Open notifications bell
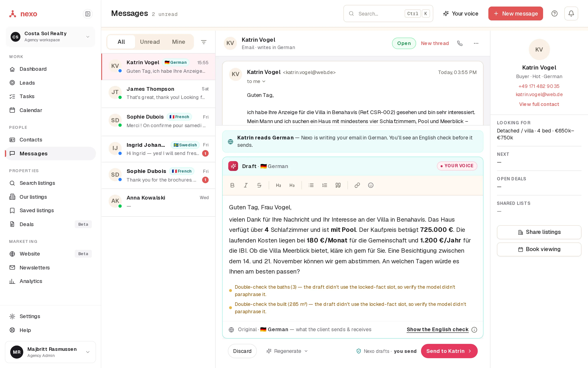The width and height of the screenshot is (588, 368). [x=571, y=14]
